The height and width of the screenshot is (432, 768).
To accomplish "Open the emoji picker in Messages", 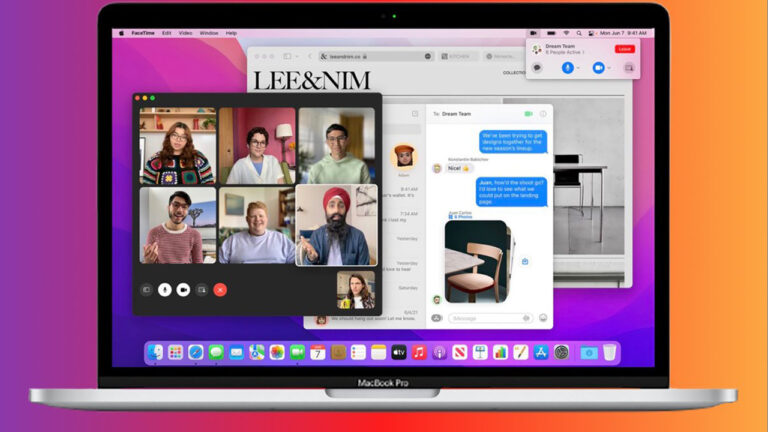I will 543,318.
